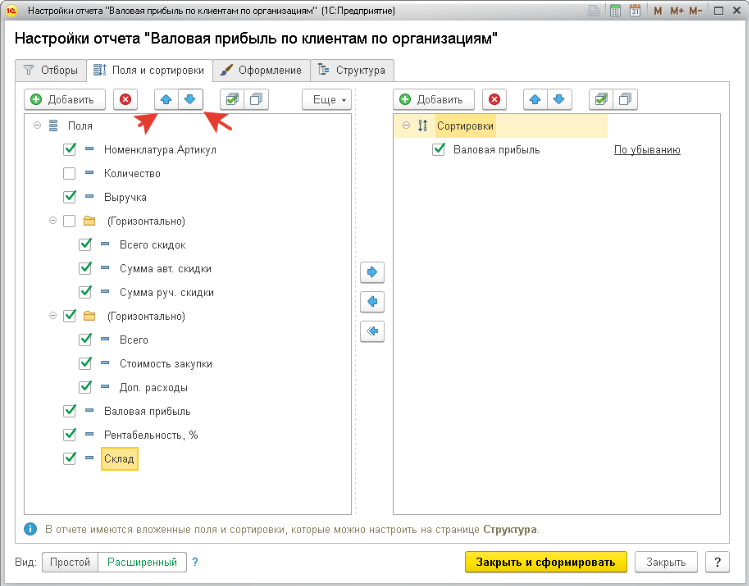
Task: Collapse the Поля root tree node
Action: click(37, 126)
